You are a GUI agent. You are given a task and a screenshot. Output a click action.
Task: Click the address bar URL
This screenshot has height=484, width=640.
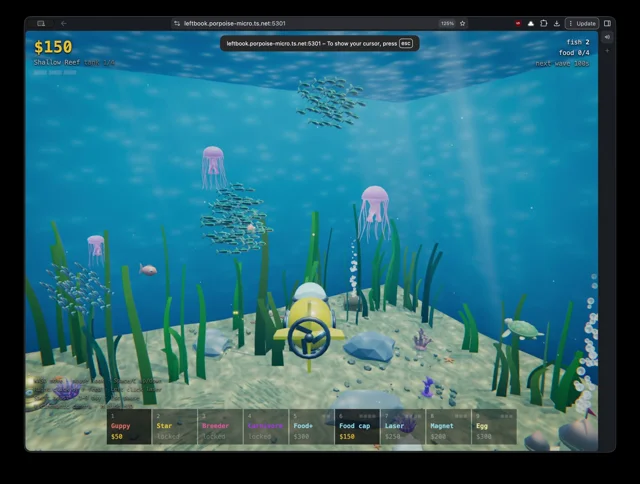coord(235,24)
